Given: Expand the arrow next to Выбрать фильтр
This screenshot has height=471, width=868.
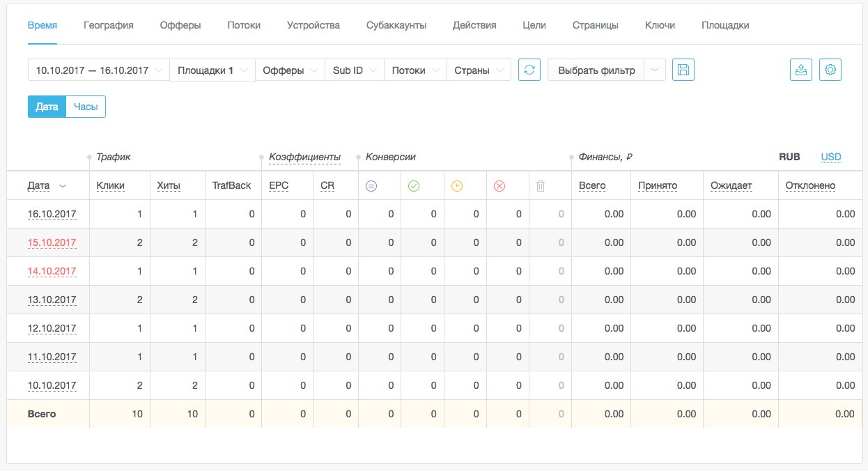Looking at the screenshot, I should point(655,70).
